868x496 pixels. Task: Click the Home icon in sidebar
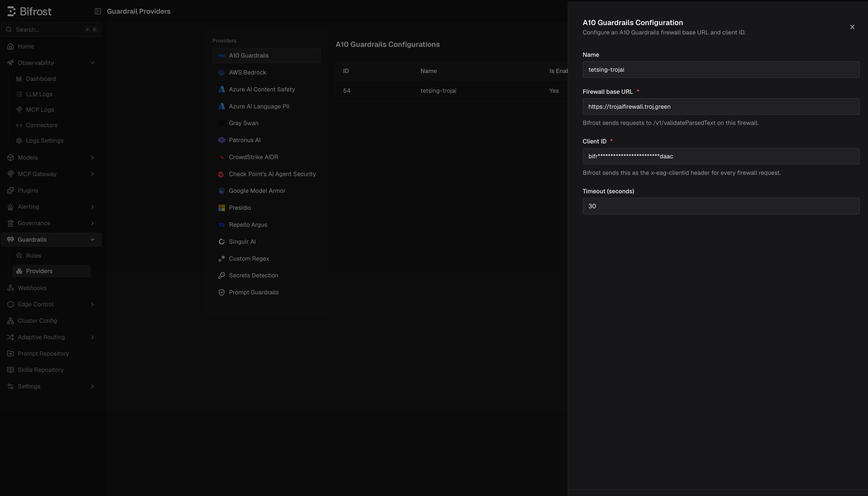pyautogui.click(x=10, y=46)
